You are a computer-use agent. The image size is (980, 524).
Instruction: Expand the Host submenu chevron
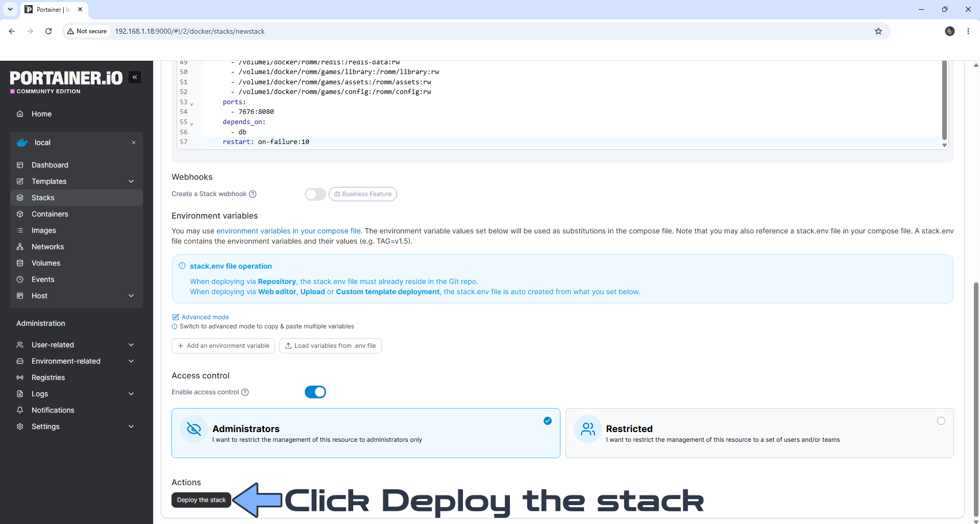131,296
